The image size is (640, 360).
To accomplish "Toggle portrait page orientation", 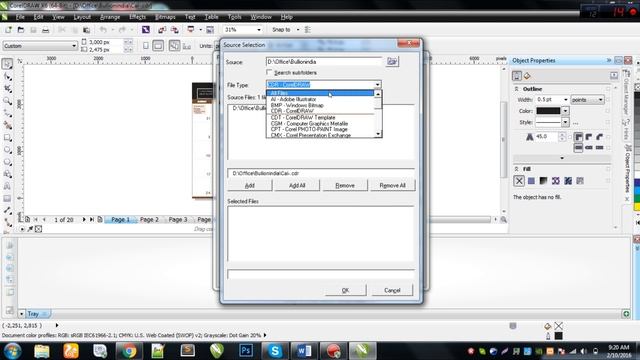I will 146,46.
